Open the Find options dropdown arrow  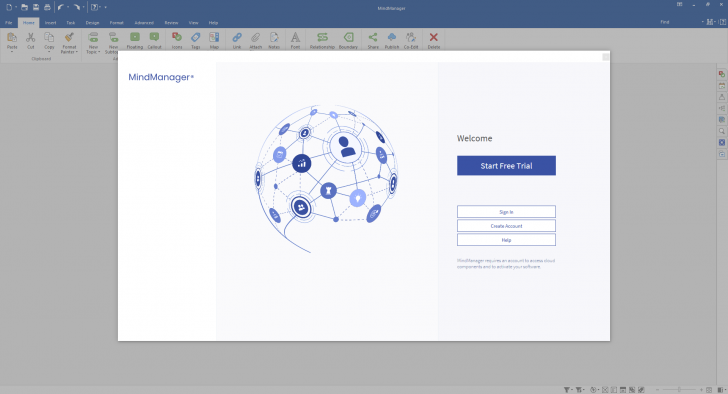(702, 22)
